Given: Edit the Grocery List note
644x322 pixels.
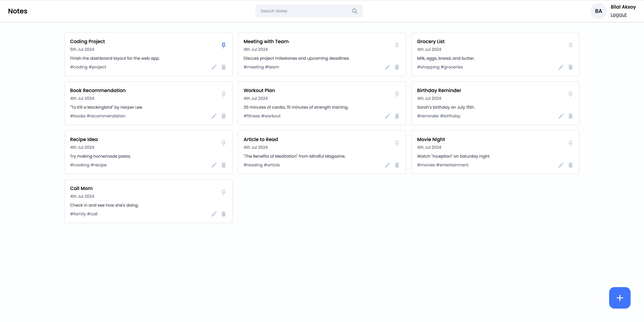Looking at the screenshot, I should (x=561, y=67).
